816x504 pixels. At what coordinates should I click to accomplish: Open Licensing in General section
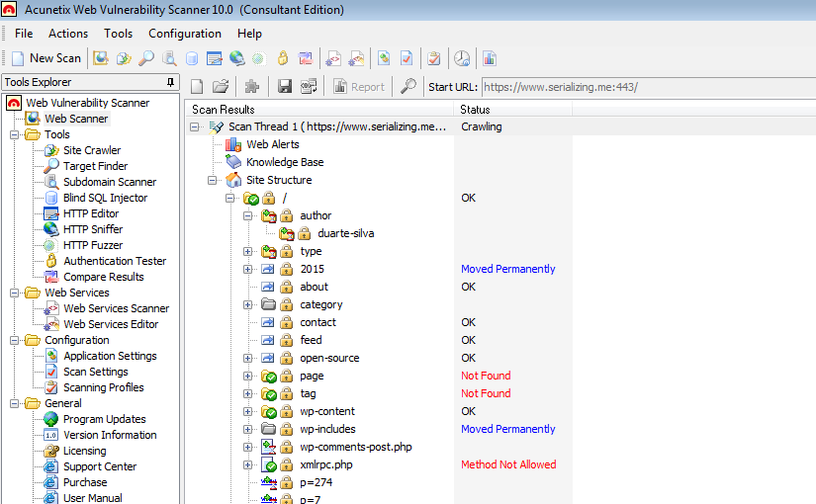click(84, 451)
